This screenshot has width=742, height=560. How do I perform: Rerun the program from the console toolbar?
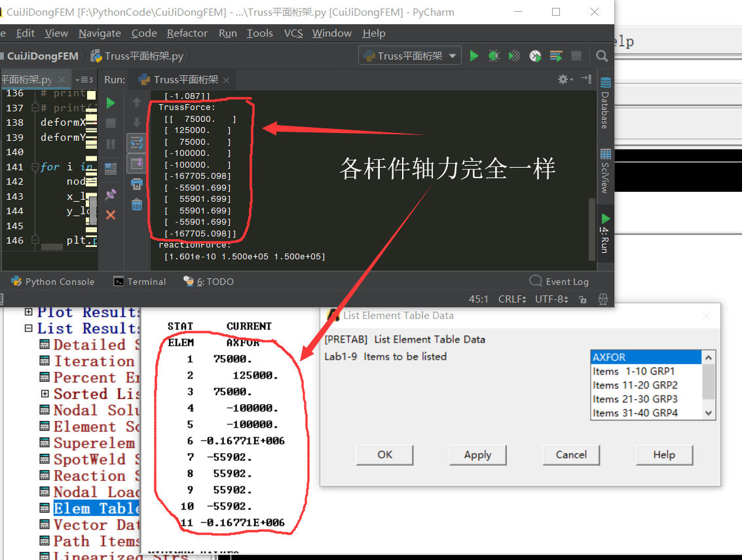110,103
